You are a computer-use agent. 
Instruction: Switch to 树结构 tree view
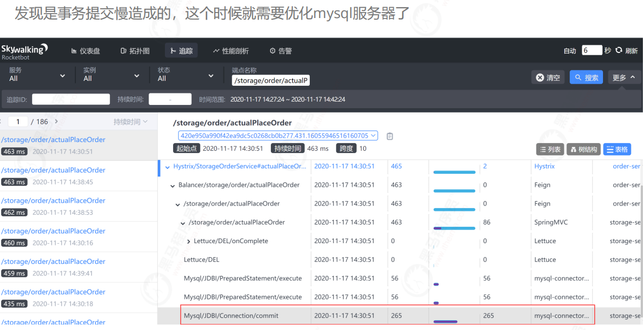click(583, 150)
